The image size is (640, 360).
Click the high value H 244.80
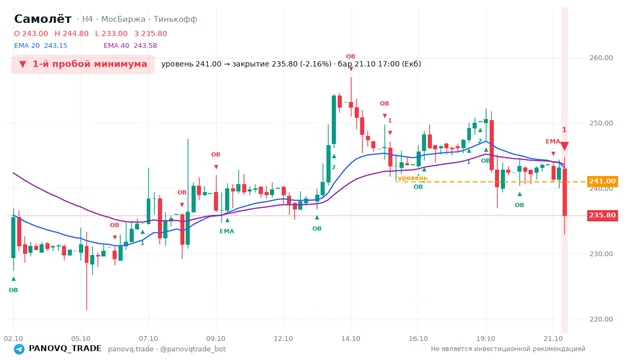[x=71, y=33]
